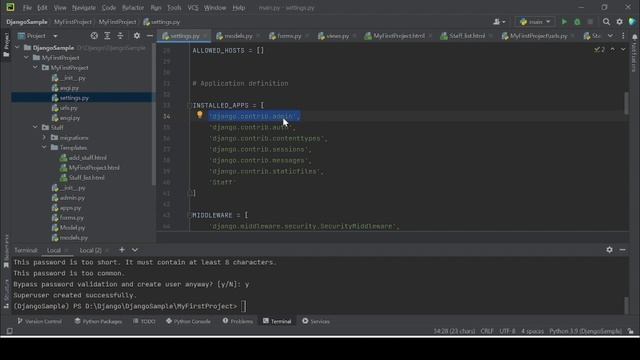
Task: Show hidden editor tabs chevron
Action: click(x=610, y=36)
